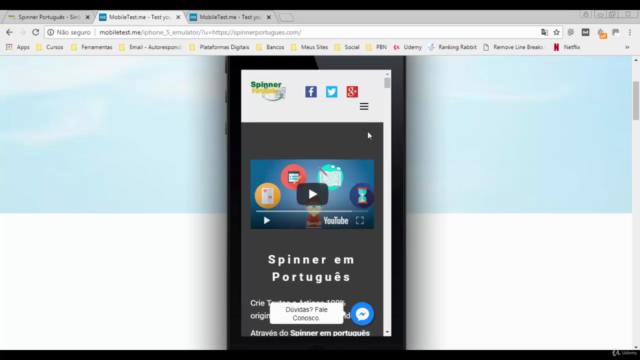The image size is (640, 360).
Task: Open the Twitter icon on the emulated site
Action: [331, 92]
